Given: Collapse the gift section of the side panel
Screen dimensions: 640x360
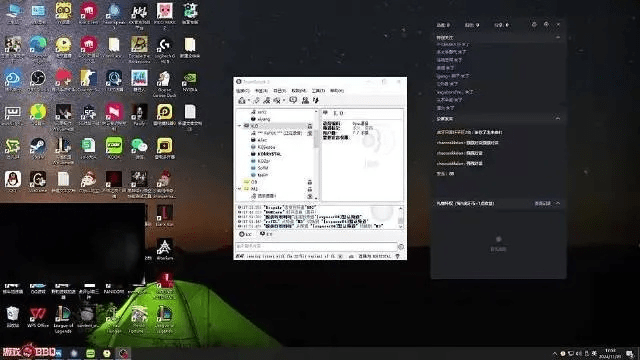Looking at the screenshot, I should click(x=558, y=203).
